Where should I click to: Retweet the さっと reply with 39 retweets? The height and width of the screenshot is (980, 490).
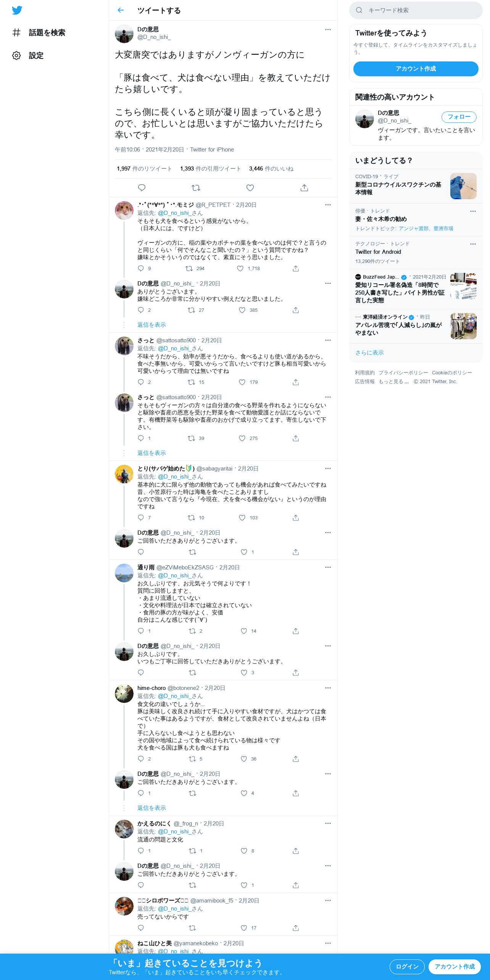tap(191, 438)
